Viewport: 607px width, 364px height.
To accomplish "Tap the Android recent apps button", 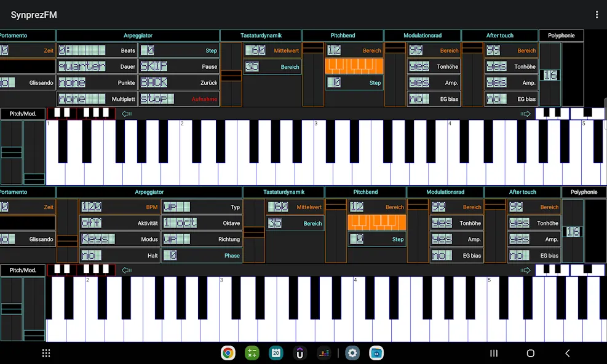I will tap(494, 353).
